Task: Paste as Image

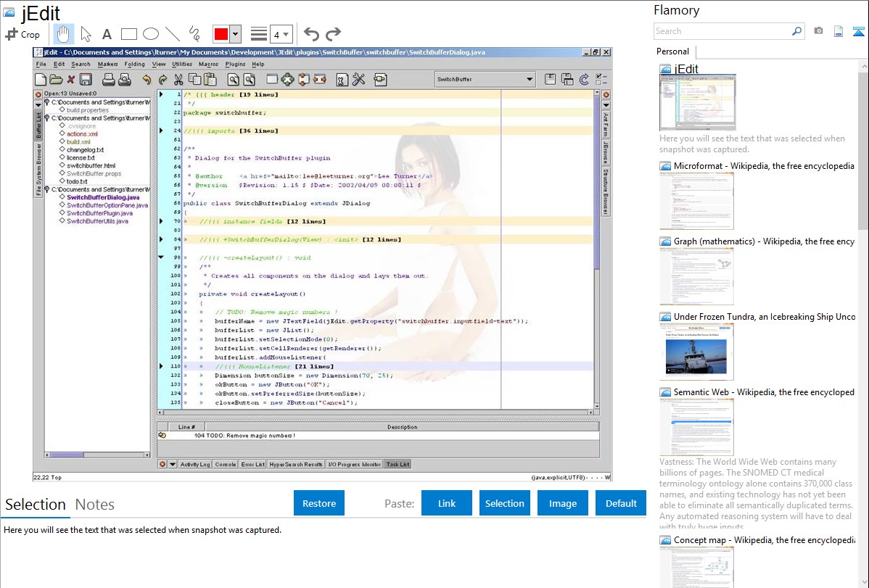Action: [x=562, y=503]
